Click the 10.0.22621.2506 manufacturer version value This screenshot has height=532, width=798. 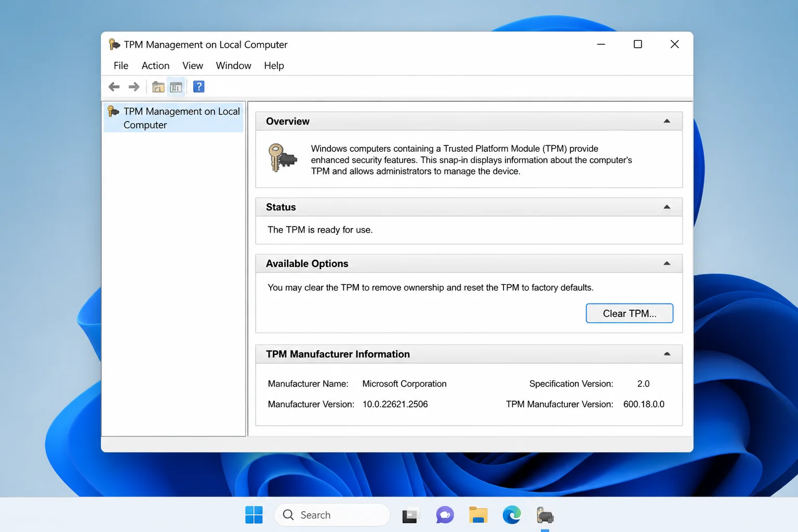pos(395,404)
